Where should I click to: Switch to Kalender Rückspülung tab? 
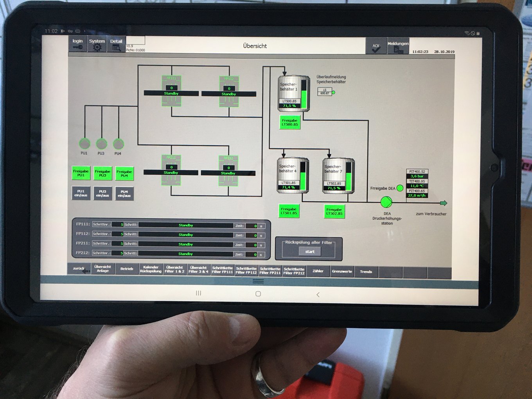(x=151, y=269)
